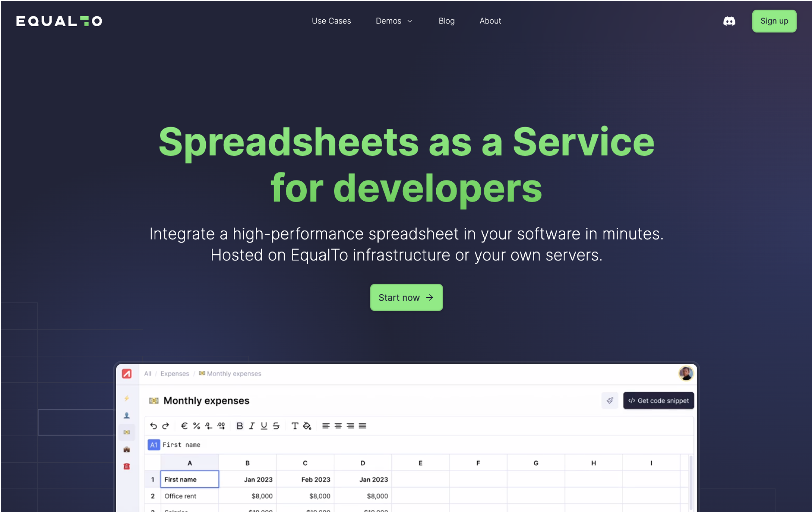This screenshot has height=512, width=812.
Task: Open the Discord community icon
Action: coord(729,21)
